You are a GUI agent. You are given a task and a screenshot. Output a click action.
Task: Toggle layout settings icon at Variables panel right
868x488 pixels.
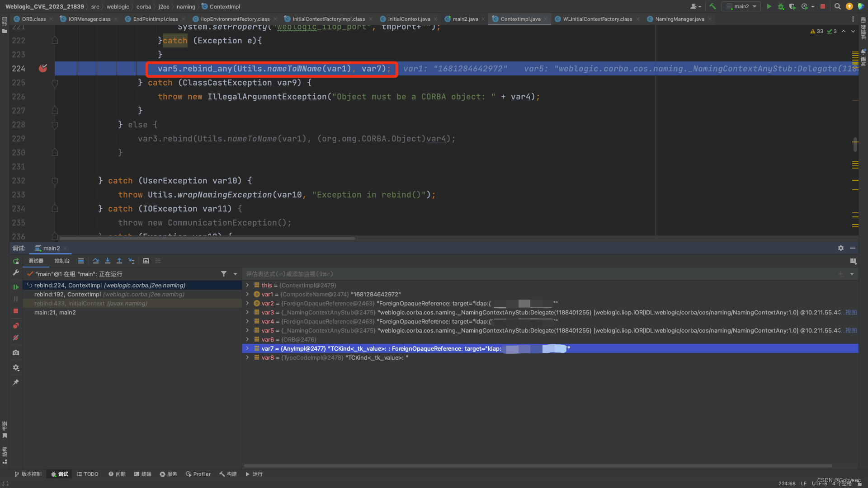pos(853,261)
